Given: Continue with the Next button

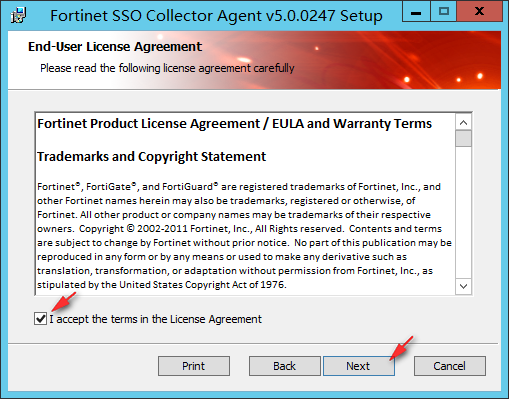Looking at the screenshot, I should (358, 366).
